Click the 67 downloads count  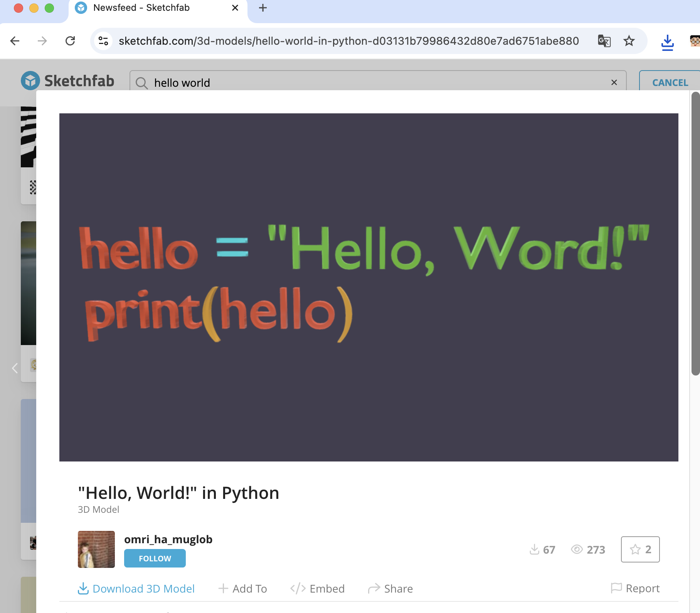pyautogui.click(x=542, y=550)
